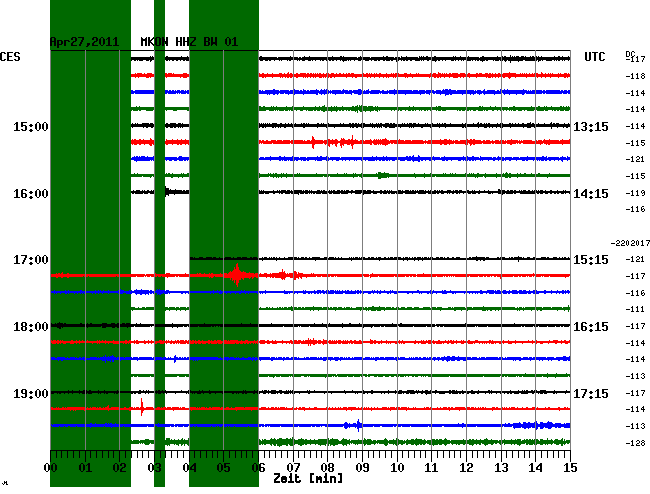Click the 14:15 UTC time label
This screenshot has width=650, height=494.
pos(591,194)
